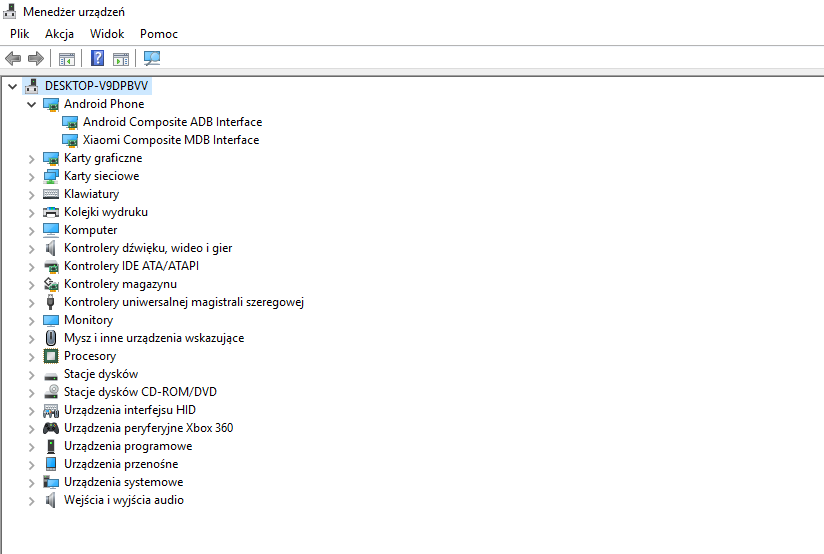Collapse the DESKTOP-V9DPBVV root node
This screenshot has height=554, width=824.
tap(12, 86)
